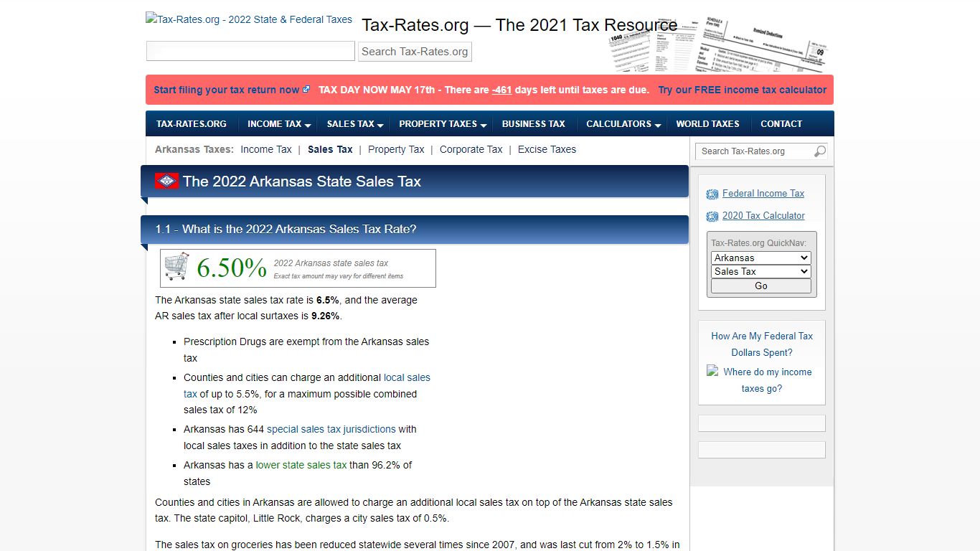980x551 pixels.
Task: Click the icon beside Federal Income Tax
Action: [x=712, y=194]
